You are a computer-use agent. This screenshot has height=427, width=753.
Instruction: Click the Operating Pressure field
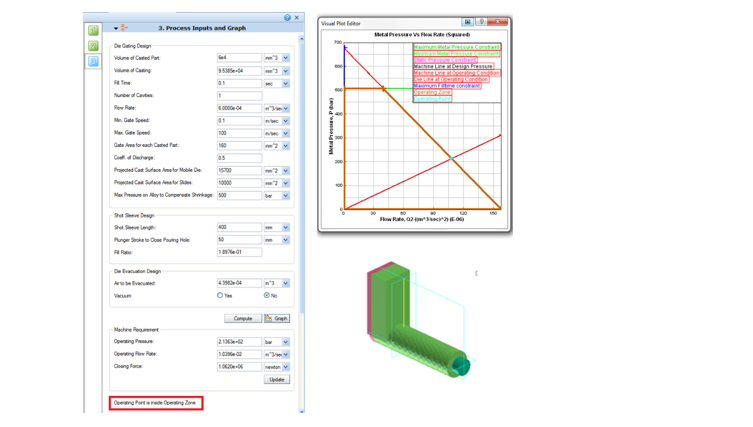tap(239, 342)
